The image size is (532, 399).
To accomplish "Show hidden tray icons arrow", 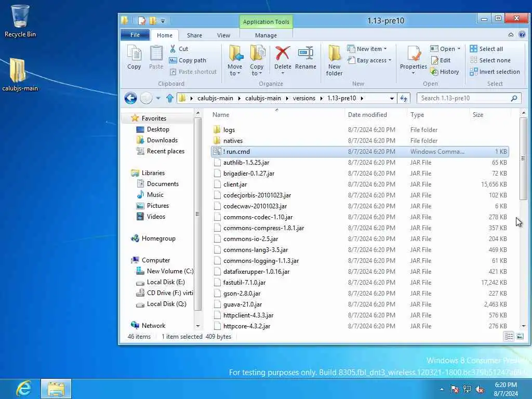I will point(442,390).
